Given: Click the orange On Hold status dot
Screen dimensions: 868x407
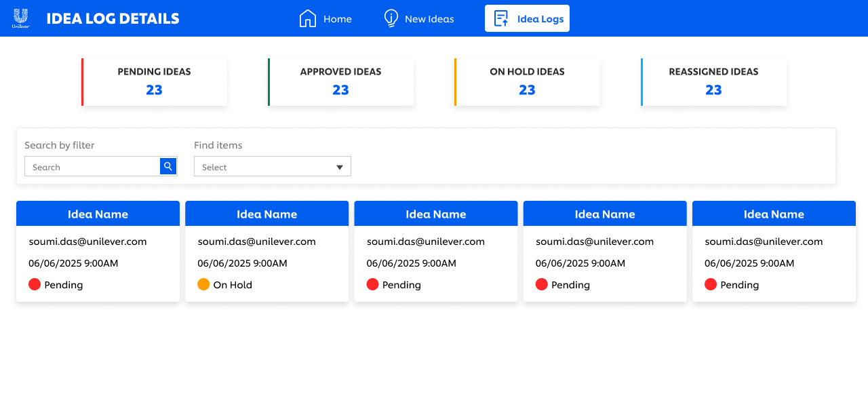Looking at the screenshot, I should pyautogui.click(x=203, y=284).
